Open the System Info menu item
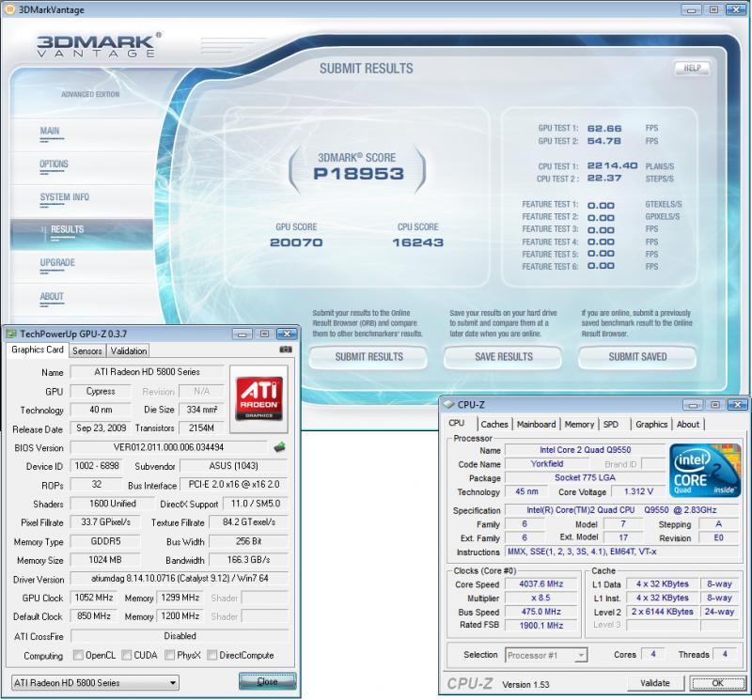The width and height of the screenshot is (752, 700). click(x=65, y=197)
